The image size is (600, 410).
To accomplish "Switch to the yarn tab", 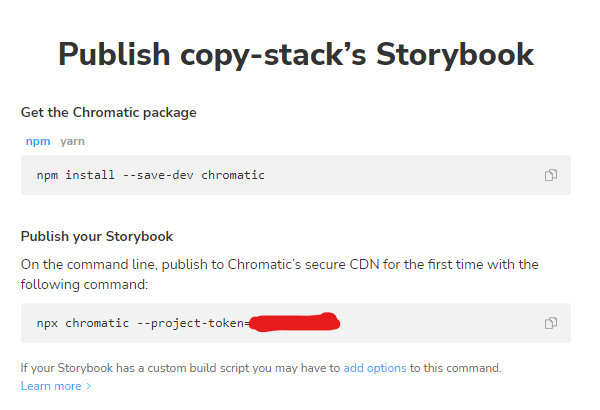I will (x=72, y=141).
